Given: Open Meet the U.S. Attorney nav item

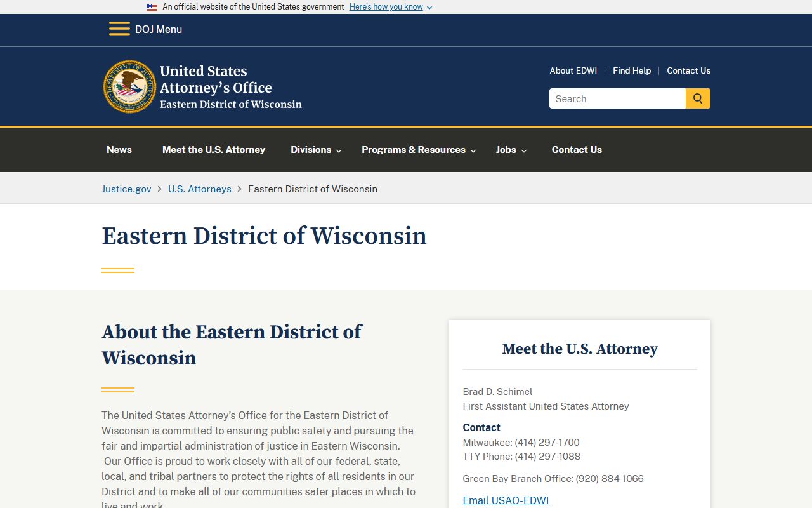Looking at the screenshot, I should coord(214,150).
